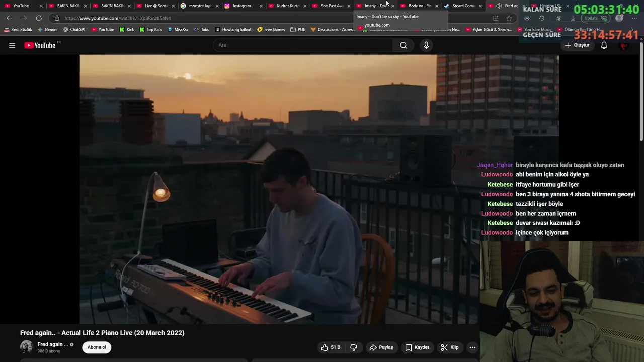Click the Klip clip button
Viewport: 644px width, 362px height.
[x=449, y=347]
